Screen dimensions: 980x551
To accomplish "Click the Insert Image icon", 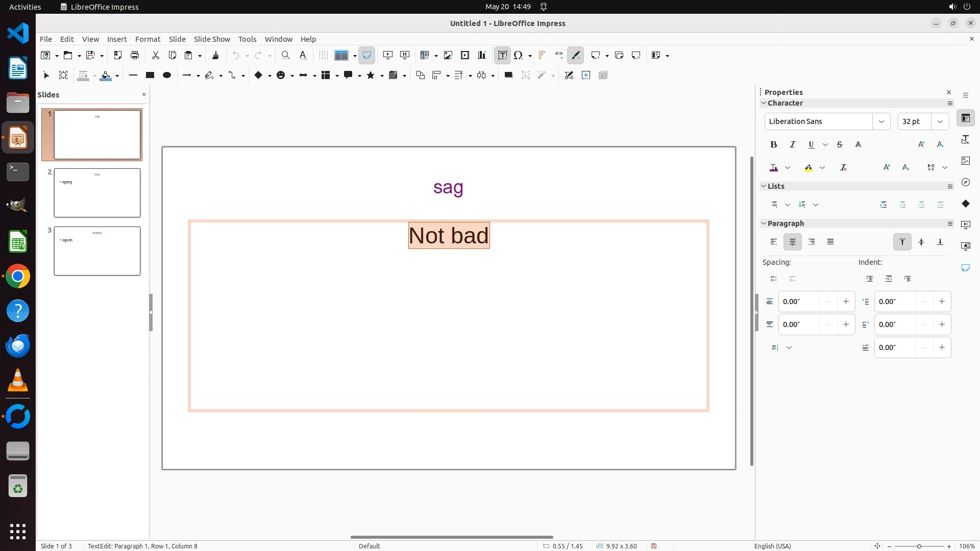I will click(448, 56).
